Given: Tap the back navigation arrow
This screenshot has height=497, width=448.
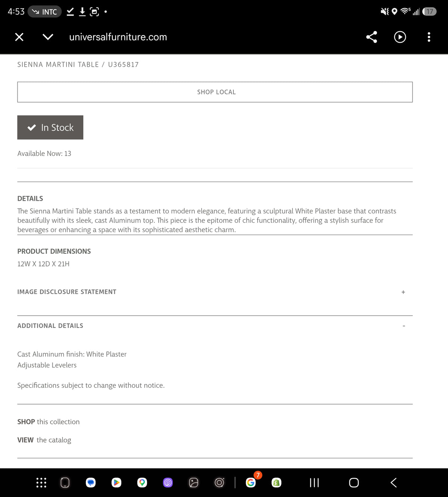Looking at the screenshot, I should point(393,482).
